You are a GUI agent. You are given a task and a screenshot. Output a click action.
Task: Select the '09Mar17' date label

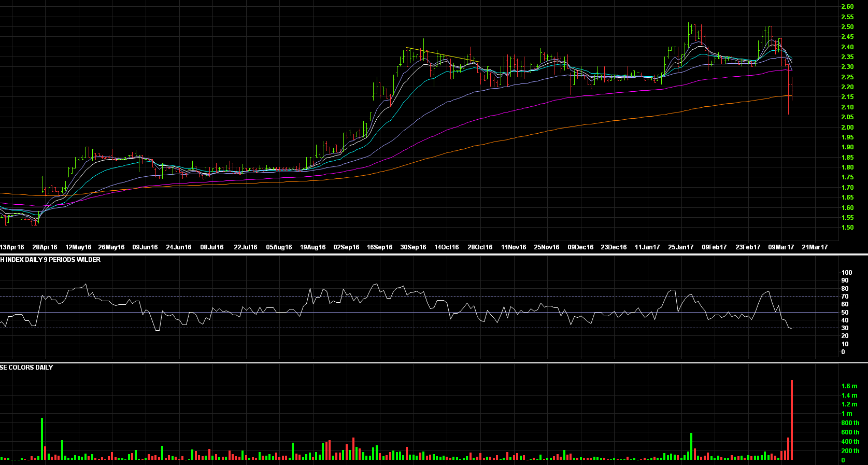coord(781,247)
